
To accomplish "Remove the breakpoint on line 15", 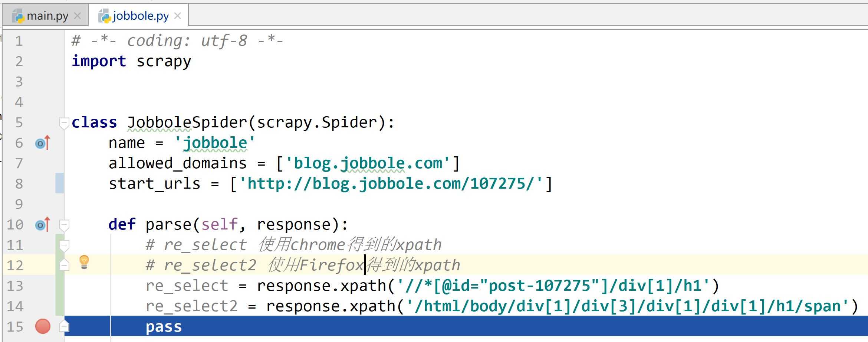I will [43, 326].
